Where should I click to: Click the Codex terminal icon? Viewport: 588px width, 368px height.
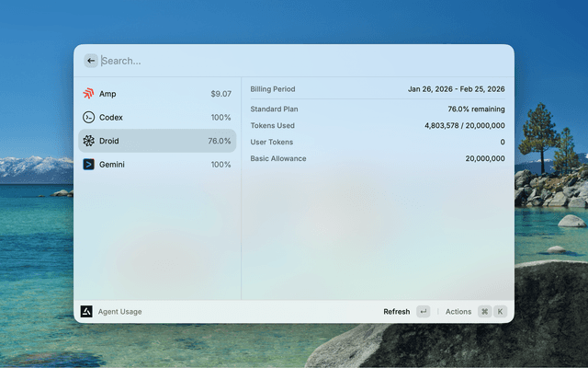pos(88,118)
